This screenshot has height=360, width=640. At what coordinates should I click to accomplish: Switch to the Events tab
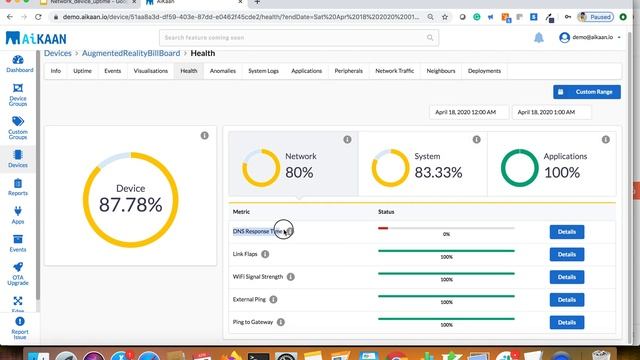coord(113,71)
